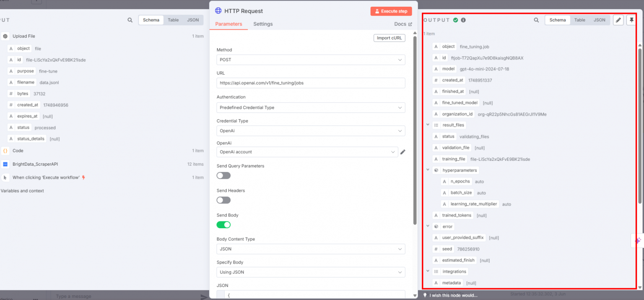Disable the Send Body toggle

pyautogui.click(x=223, y=224)
